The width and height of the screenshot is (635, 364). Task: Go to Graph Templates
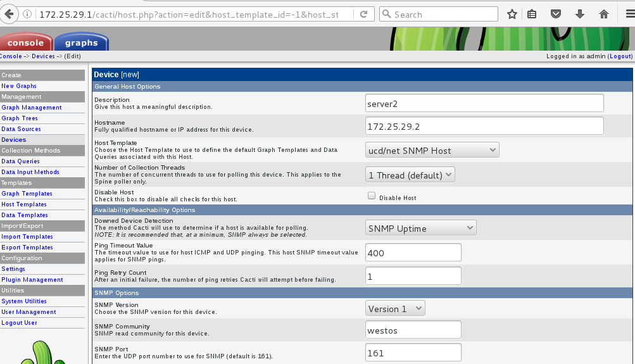tap(27, 194)
